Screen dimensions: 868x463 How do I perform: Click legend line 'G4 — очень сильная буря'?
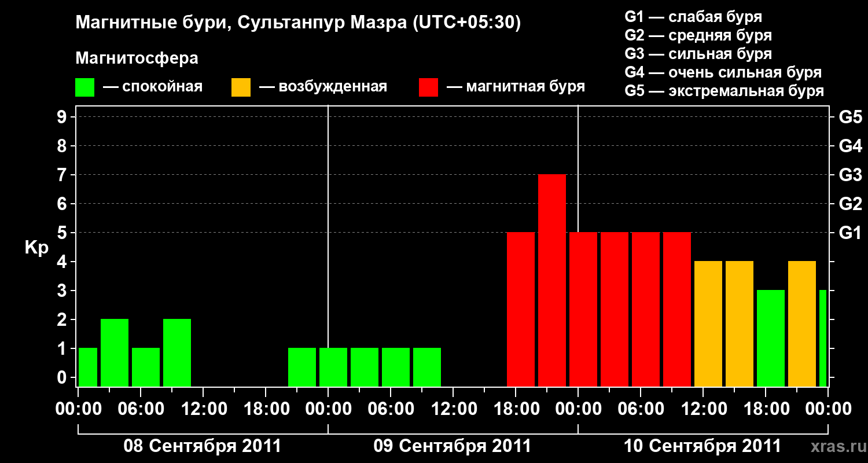coord(723,72)
